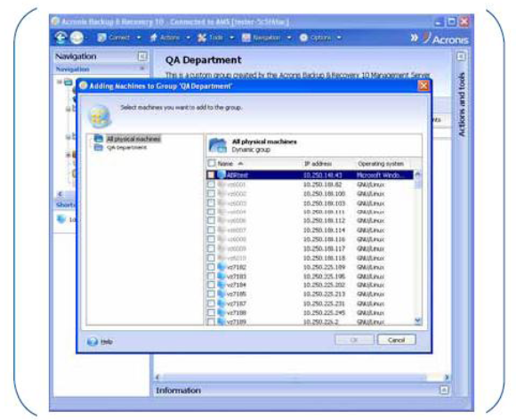
Task: Select the vz7189 row
Action: 310,321
